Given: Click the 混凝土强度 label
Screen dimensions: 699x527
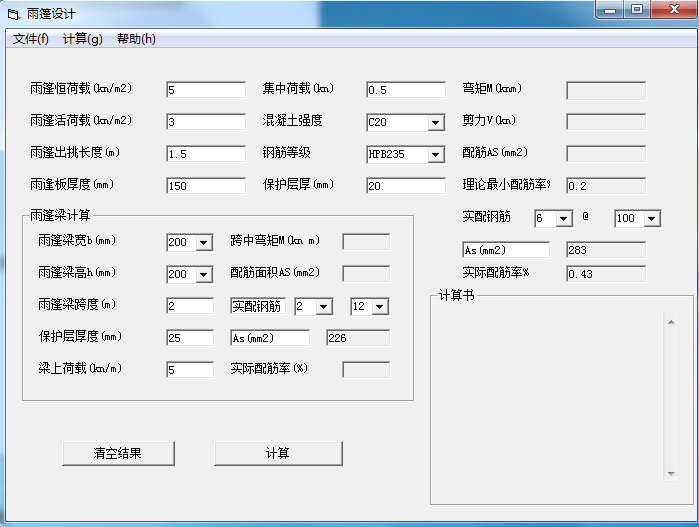Looking at the screenshot, I should point(292,120).
